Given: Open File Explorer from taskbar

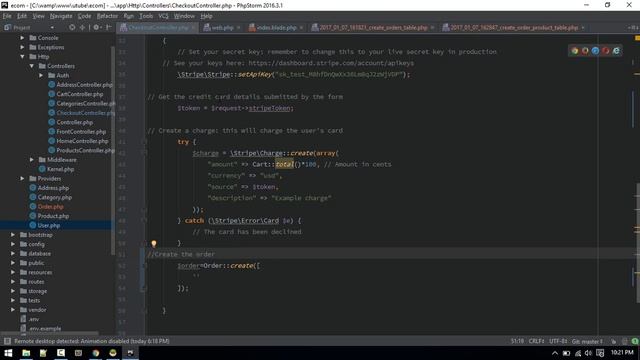Looking at the screenshot, I should (26, 353).
